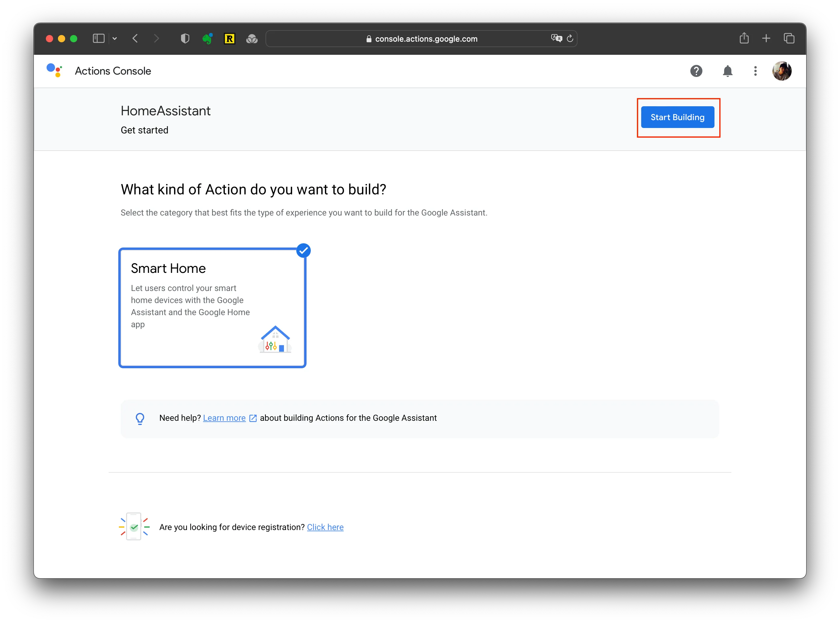
Task: Follow the Click here device registration link
Action: (x=325, y=527)
